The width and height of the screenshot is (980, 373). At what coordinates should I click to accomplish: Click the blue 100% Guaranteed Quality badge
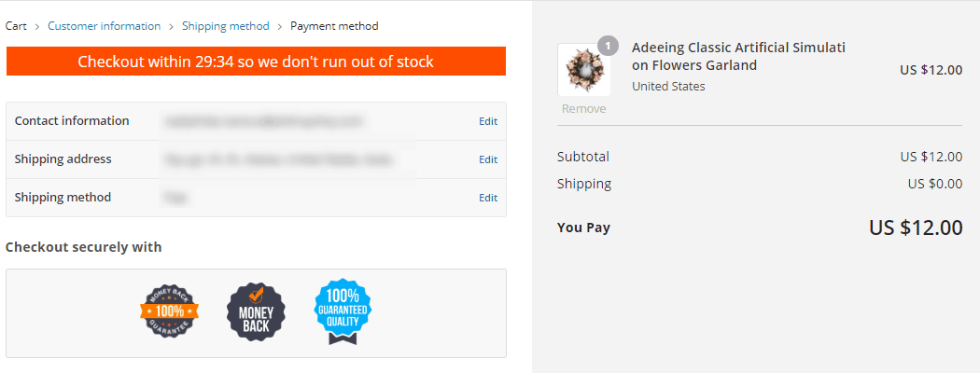[x=343, y=311]
